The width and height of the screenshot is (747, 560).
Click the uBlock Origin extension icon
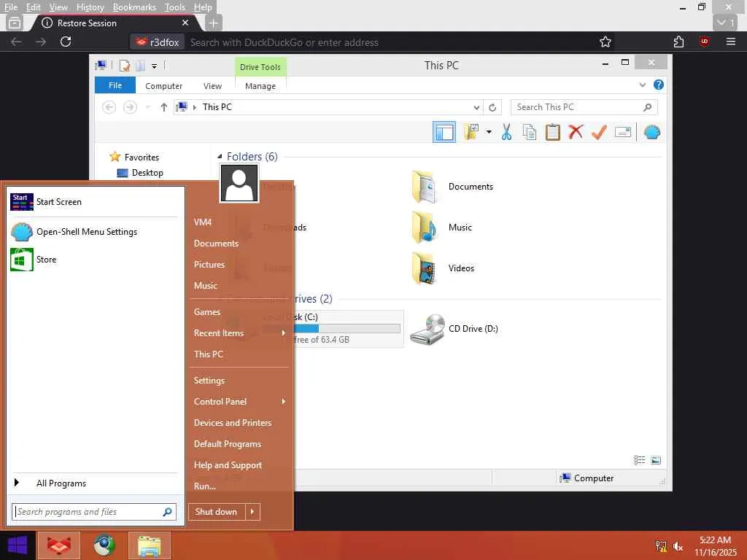[704, 42]
